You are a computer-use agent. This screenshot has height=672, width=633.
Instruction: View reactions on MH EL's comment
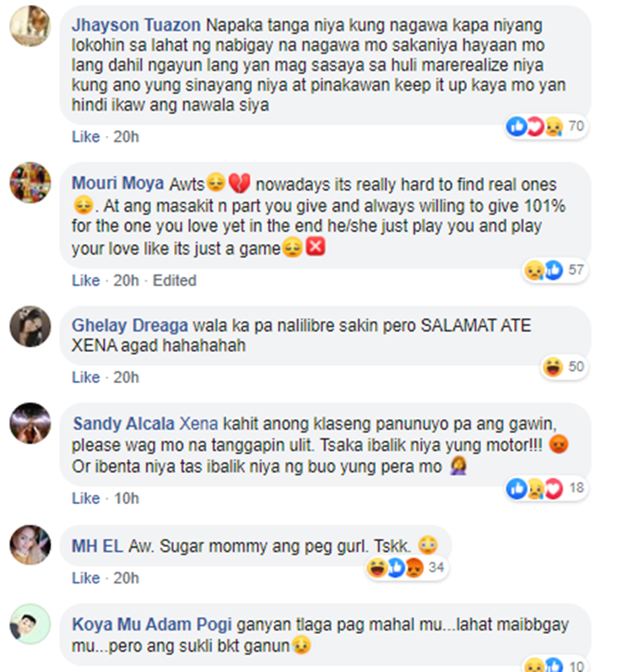pos(407,568)
